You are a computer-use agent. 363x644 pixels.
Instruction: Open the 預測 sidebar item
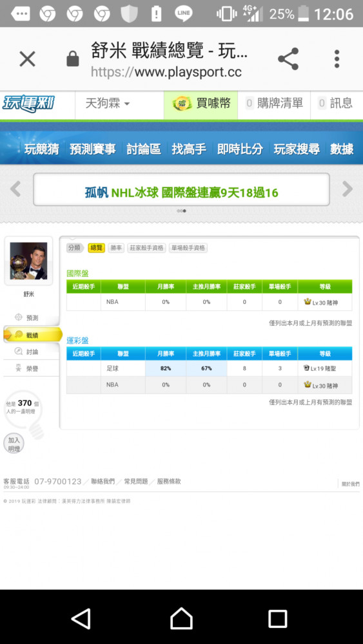32,317
